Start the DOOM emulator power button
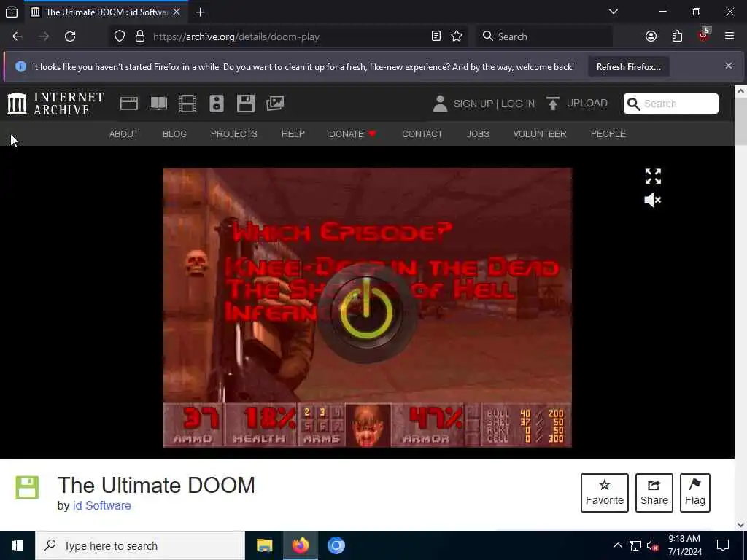 pyautogui.click(x=366, y=312)
